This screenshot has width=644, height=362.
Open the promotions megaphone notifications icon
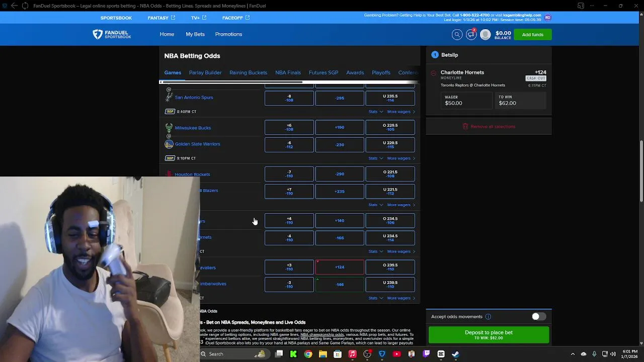[471, 34]
